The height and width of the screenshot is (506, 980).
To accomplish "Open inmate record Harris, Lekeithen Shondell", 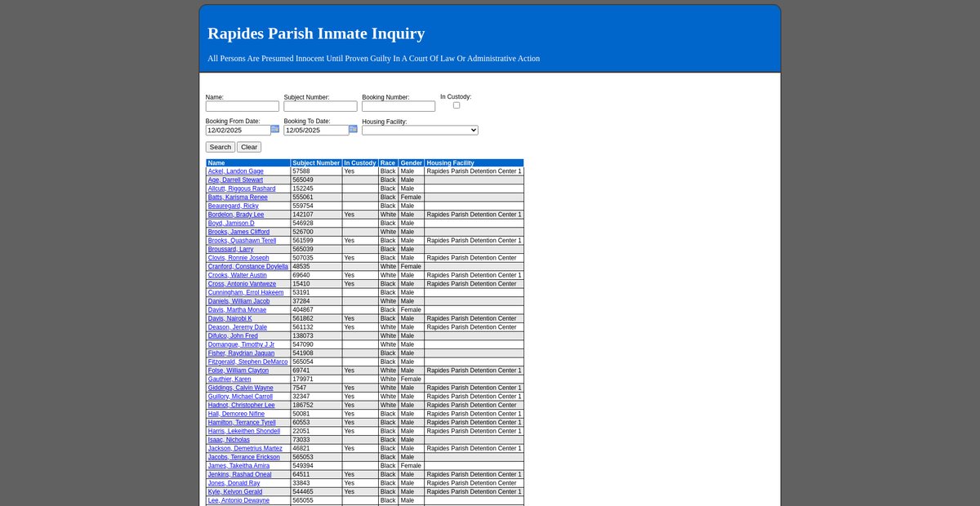I will [x=244, y=431].
